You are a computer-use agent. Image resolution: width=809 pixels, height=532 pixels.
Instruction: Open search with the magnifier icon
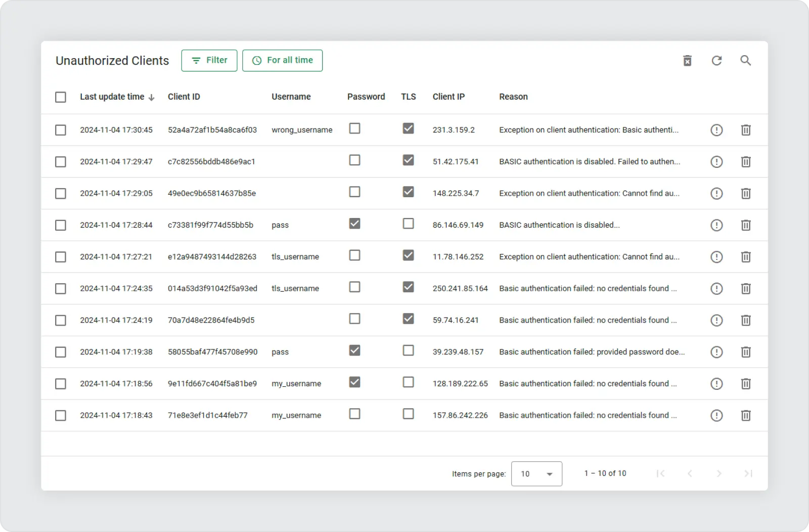745,61
